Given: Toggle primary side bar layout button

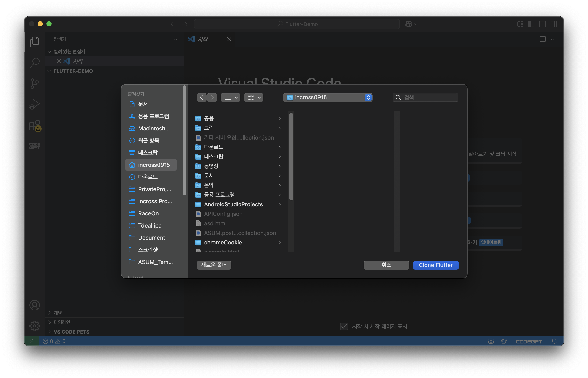Looking at the screenshot, I should pyautogui.click(x=531, y=24).
